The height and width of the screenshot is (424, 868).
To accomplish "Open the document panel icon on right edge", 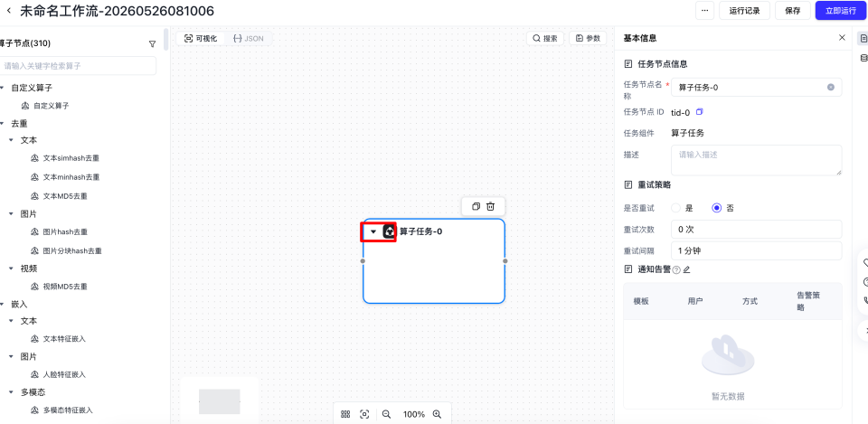I will pos(863,38).
